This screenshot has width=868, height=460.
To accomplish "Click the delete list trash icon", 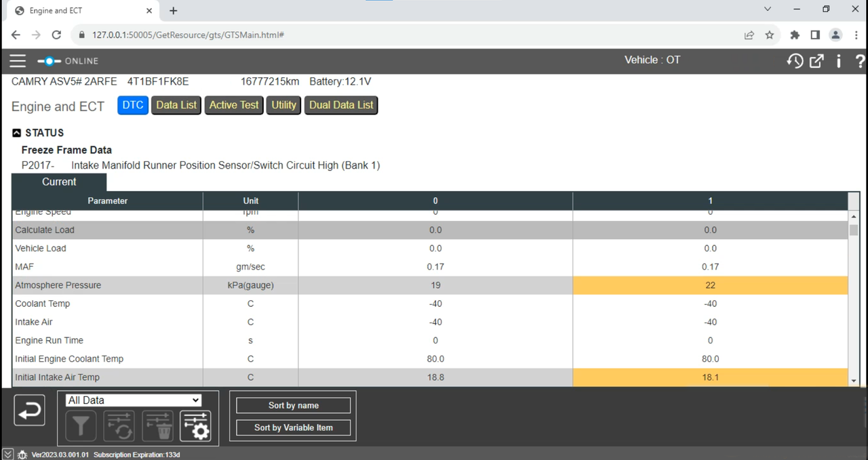I will pos(157,426).
